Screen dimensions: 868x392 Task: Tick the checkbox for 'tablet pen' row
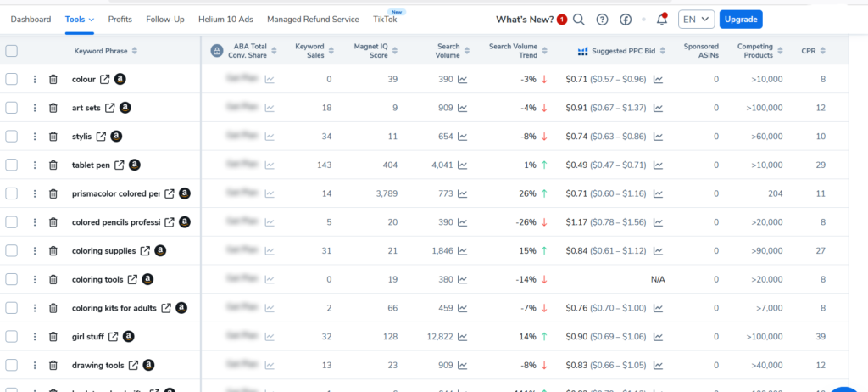click(x=12, y=165)
